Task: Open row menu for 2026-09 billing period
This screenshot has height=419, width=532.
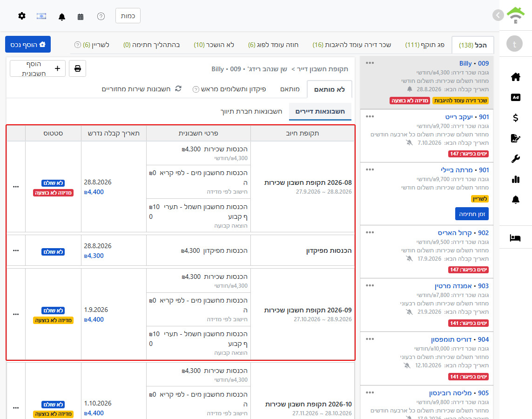Action: pos(16,314)
